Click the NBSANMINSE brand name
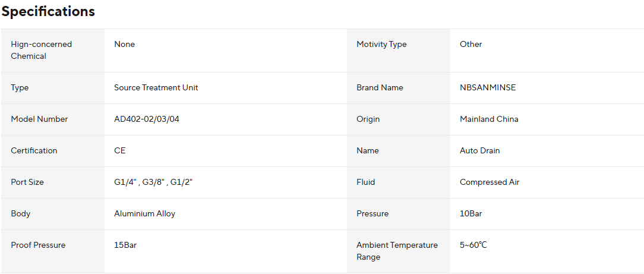This screenshot has height=274, width=644. 488,87
